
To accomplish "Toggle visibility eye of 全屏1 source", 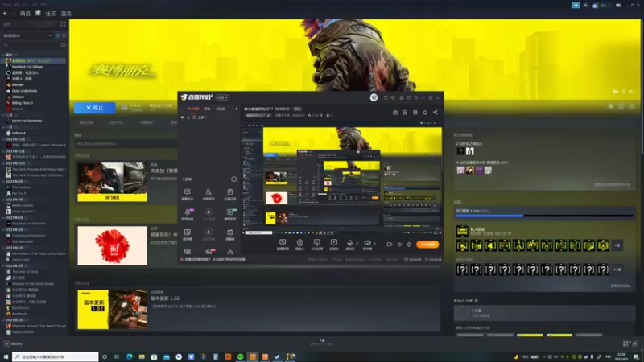I will pyautogui.click(x=183, y=117).
